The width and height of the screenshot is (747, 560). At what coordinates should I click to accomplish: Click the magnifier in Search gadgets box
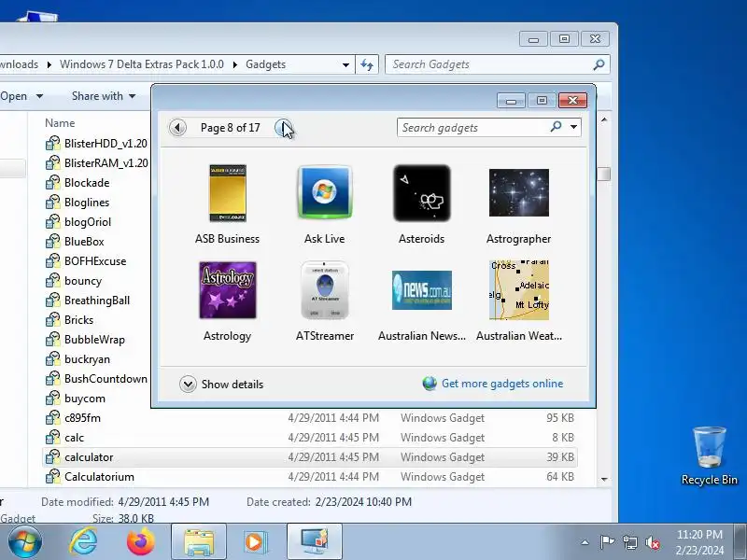(x=556, y=127)
